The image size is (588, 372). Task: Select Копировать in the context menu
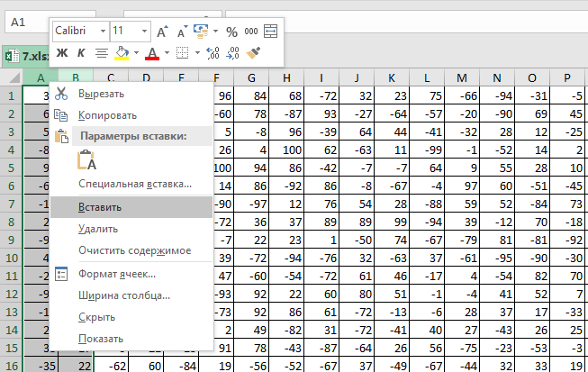point(107,115)
